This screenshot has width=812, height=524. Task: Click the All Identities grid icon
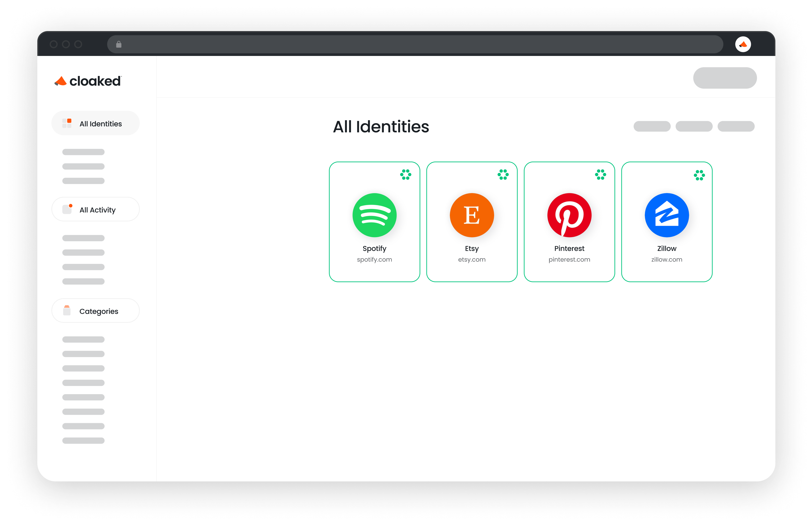point(67,123)
